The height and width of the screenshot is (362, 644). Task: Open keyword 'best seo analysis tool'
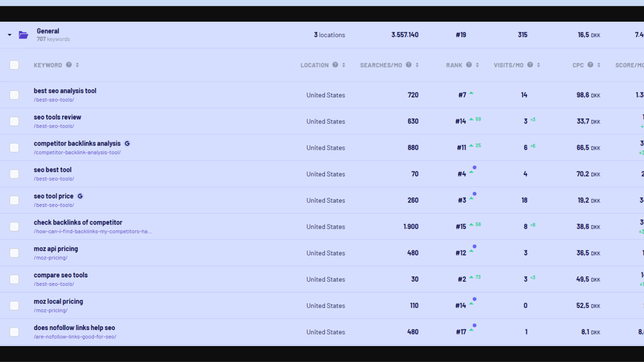click(x=65, y=91)
